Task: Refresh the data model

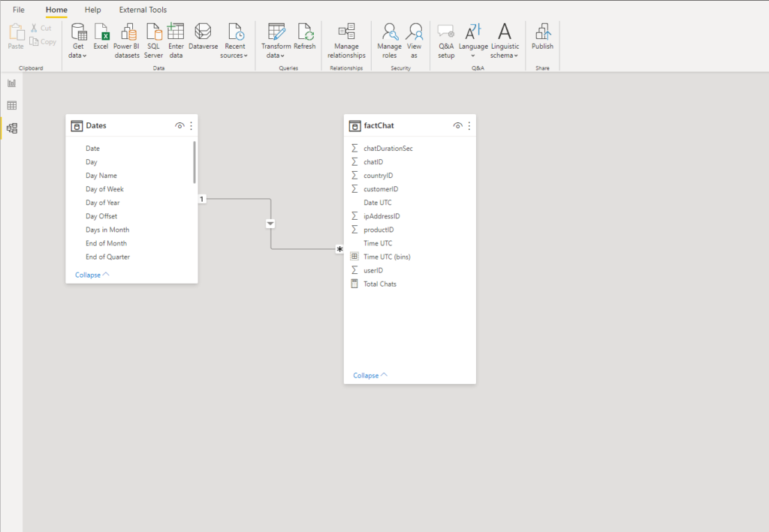Action: pyautogui.click(x=305, y=37)
